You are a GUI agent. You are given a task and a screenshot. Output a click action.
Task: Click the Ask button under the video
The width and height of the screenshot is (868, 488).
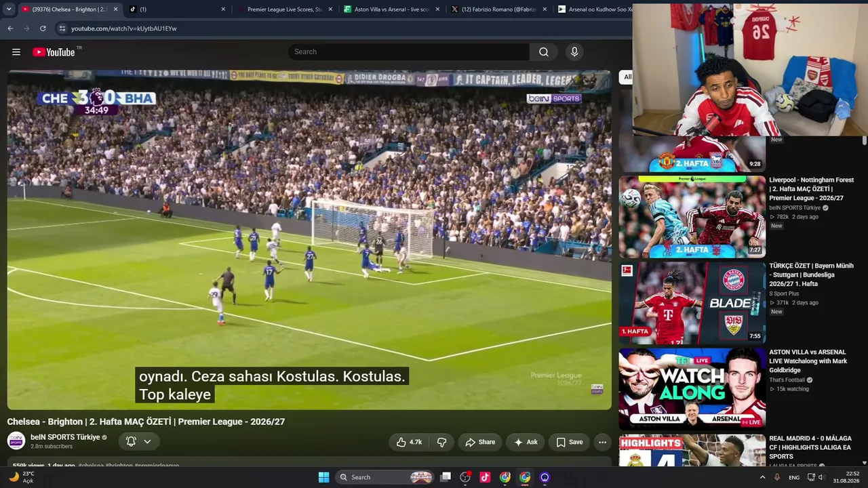tap(526, 442)
